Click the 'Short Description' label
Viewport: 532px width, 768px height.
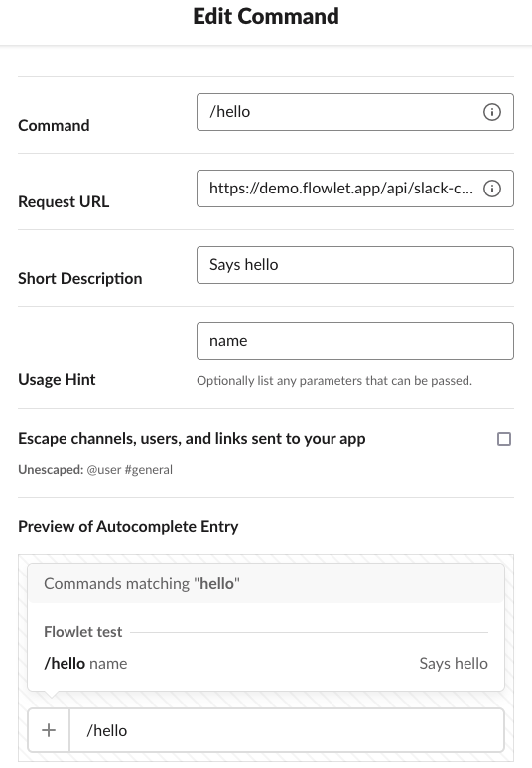[79, 278]
